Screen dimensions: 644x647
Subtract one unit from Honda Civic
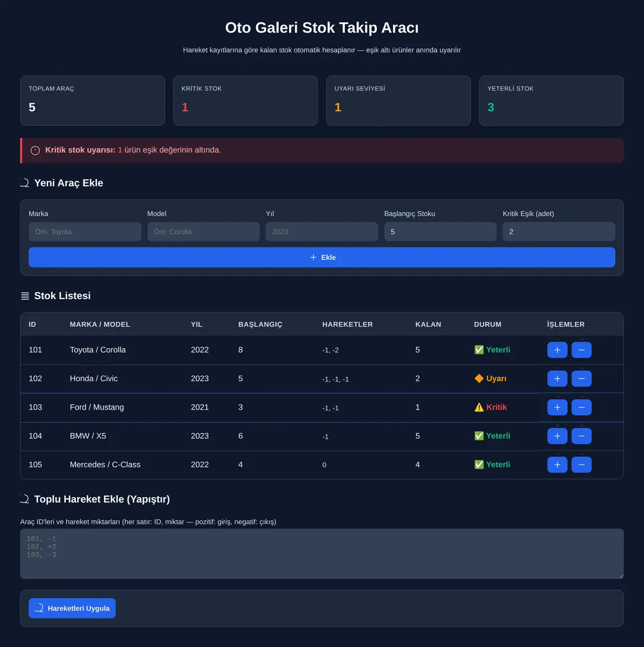coord(581,379)
